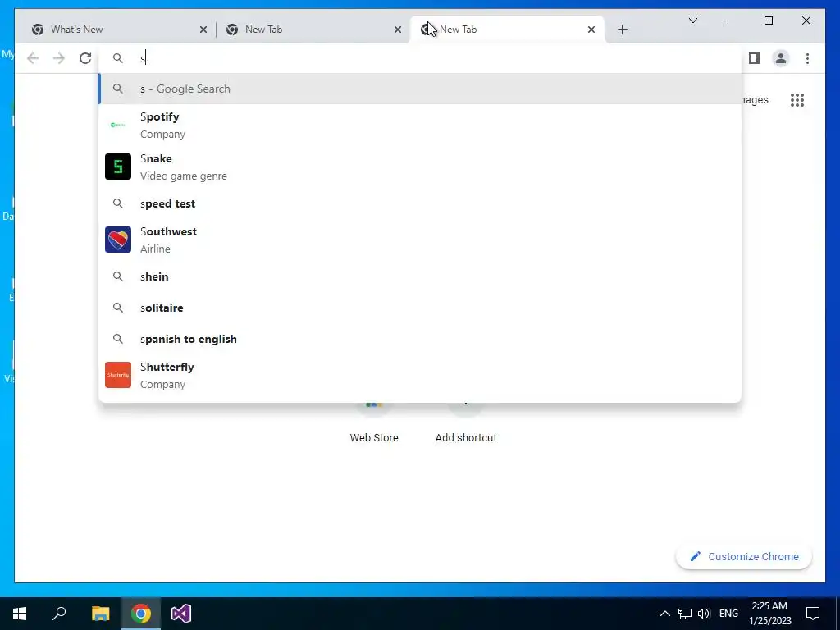Click the ENG language indicator
This screenshot has width=840, height=630.
click(x=728, y=614)
